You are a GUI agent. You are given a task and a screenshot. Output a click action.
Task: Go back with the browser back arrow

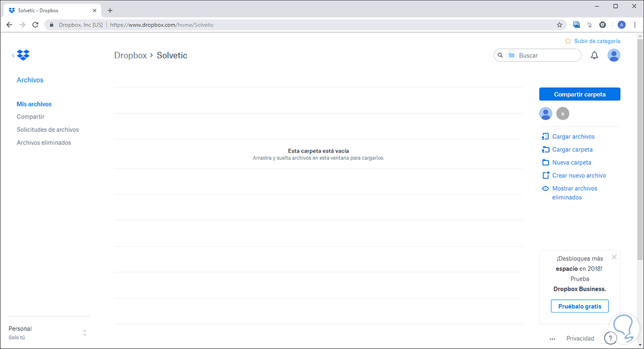(x=9, y=25)
